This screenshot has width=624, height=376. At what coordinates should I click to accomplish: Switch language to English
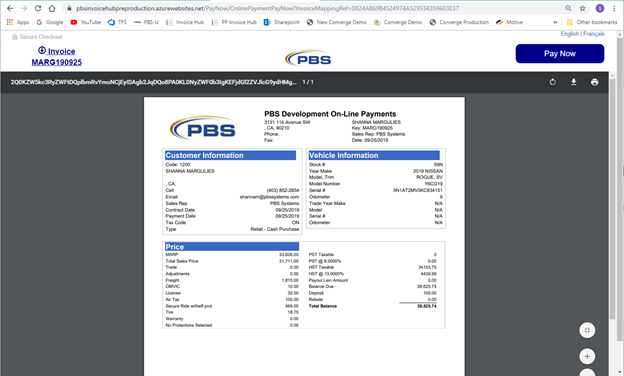569,34
